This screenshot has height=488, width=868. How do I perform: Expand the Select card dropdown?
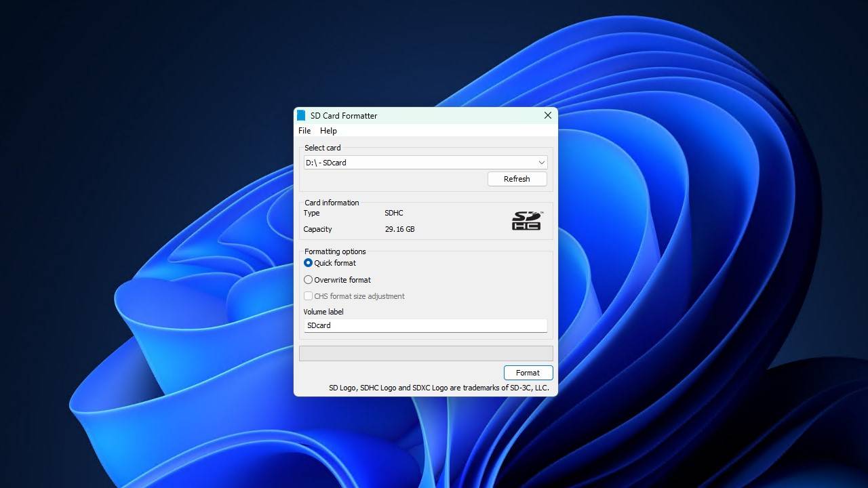pyautogui.click(x=541, y=162)
